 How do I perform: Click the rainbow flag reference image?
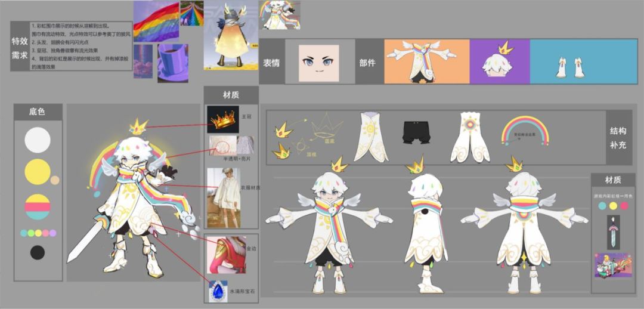(156, 20)
